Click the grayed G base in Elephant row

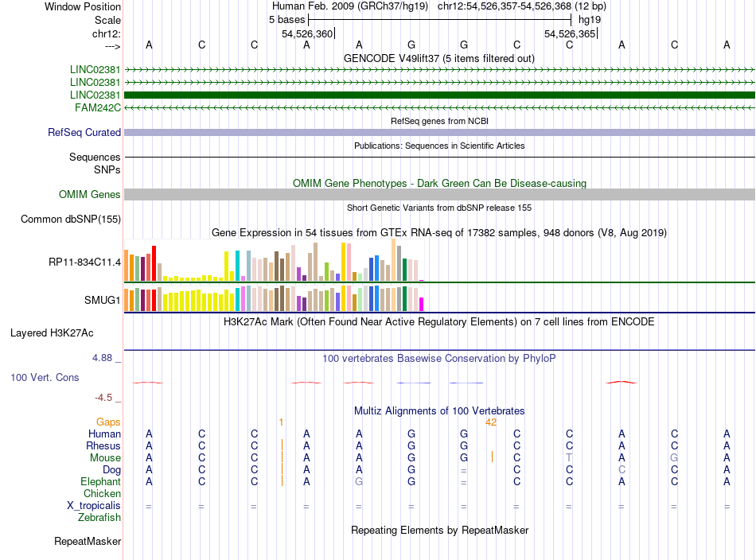359,482
